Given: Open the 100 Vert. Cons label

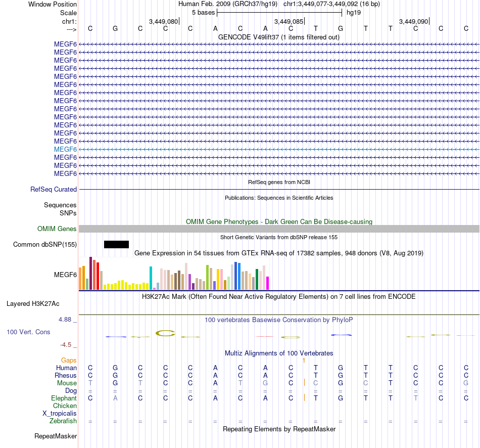Looking at the screenshot, I should [x=28, y=332].
